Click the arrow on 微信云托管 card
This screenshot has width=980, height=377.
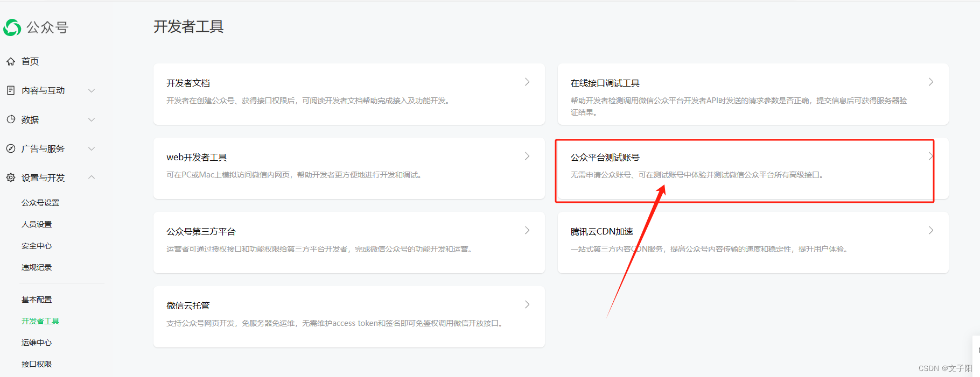pyautogui.click(x=527, y=304)
